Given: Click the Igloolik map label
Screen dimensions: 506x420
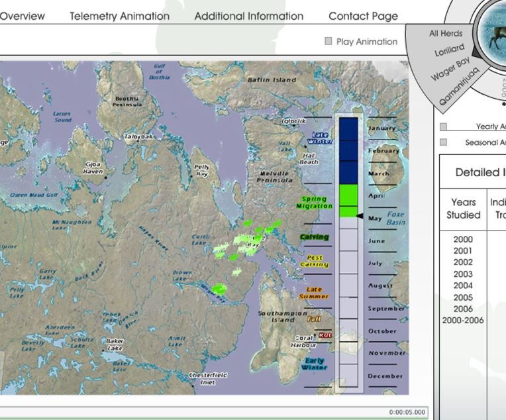Looking at the screenshot, I should (293, 121).
